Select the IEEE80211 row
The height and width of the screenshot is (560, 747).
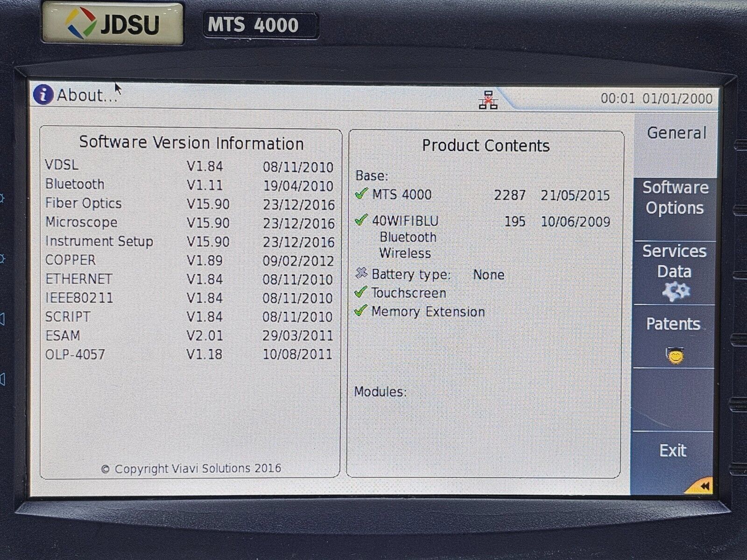[x=190, y=298]
